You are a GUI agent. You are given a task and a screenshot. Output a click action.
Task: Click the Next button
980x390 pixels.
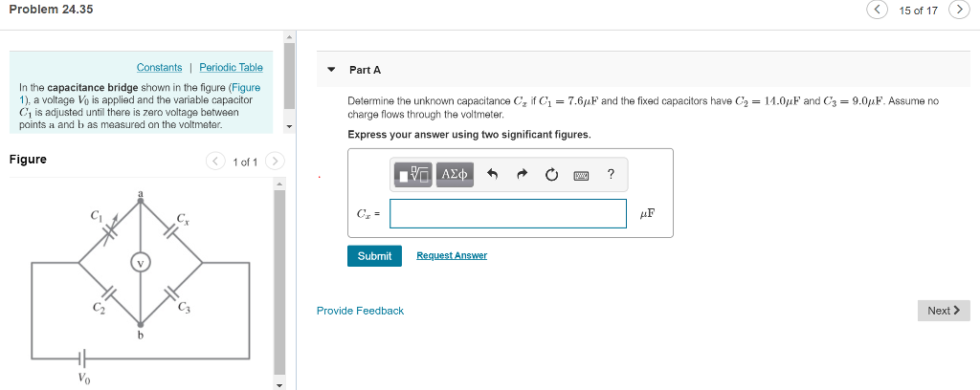coord(944,311)
